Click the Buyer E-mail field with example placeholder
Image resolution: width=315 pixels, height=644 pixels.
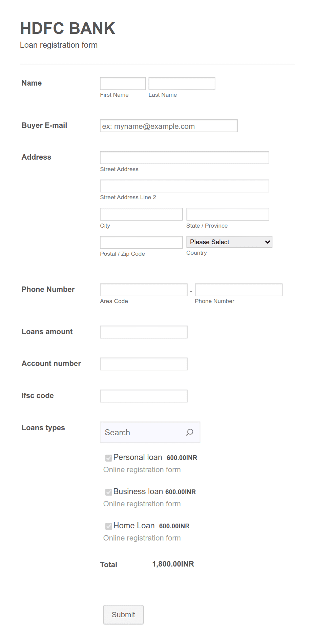(x=168, y=126)
